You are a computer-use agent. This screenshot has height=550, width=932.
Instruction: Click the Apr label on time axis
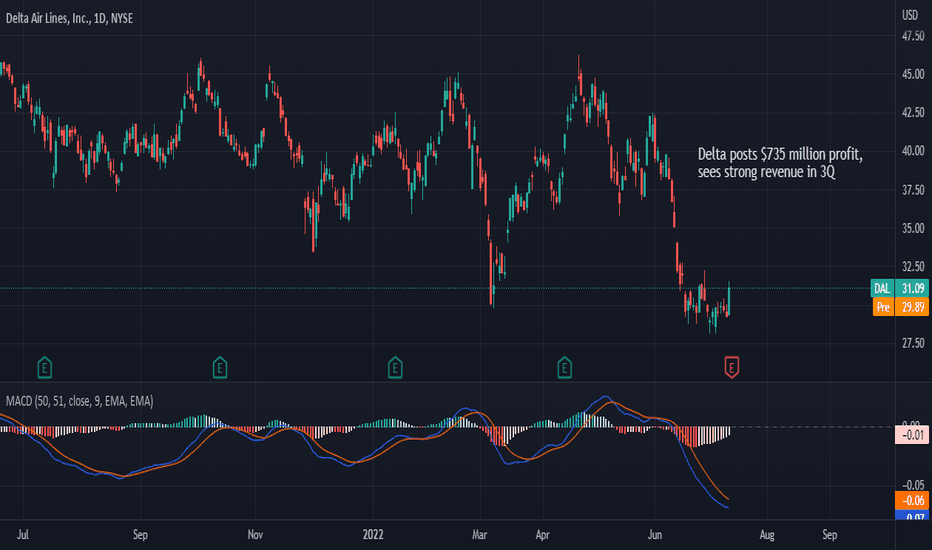click(542, 535)
